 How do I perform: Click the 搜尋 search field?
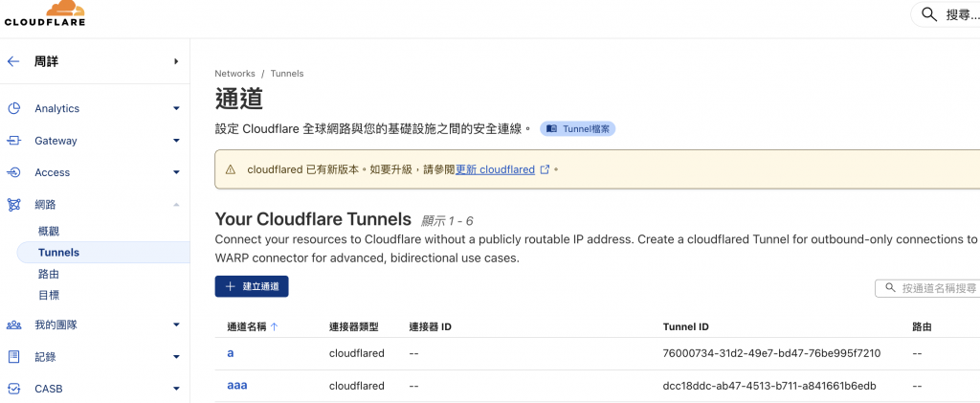(x=945, y=14)
